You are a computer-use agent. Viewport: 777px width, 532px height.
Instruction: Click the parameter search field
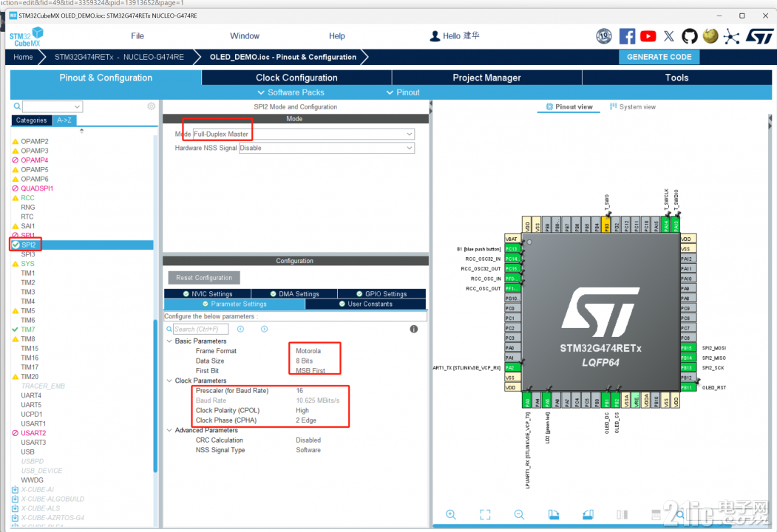200,329
